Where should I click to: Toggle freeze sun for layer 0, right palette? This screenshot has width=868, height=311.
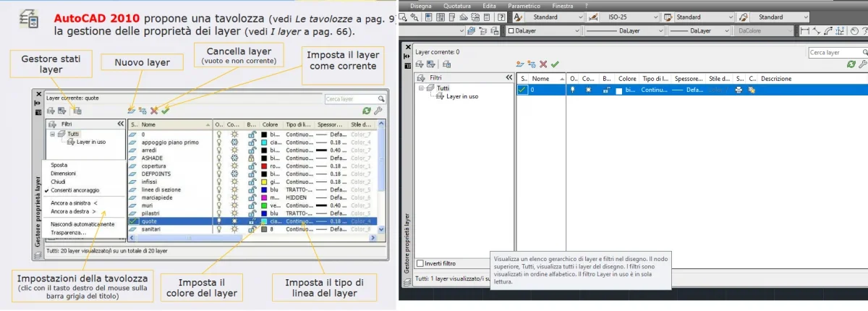(589, 90)
